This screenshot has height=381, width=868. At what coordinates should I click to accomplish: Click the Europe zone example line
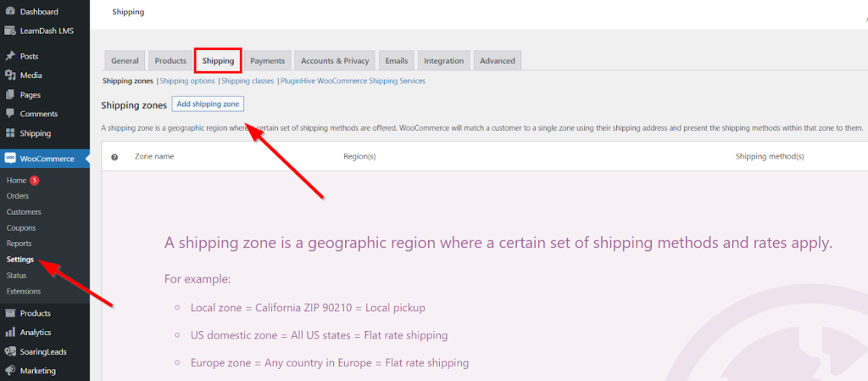(330, 363)
